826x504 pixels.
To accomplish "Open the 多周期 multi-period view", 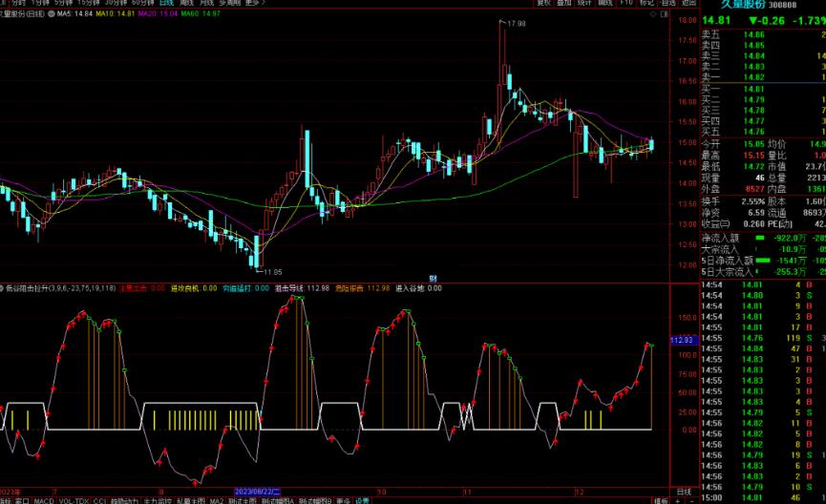I will pyautogui.click(x=230, y=3).
